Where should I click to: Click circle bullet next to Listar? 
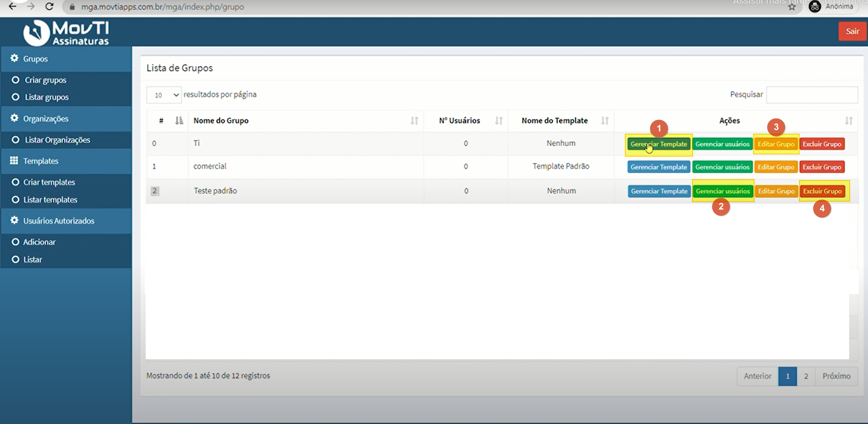pyautogui.click(x=16, y=259)
